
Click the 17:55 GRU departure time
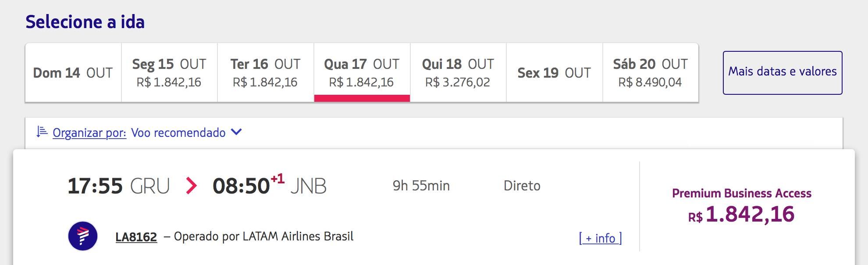point(119,186)
